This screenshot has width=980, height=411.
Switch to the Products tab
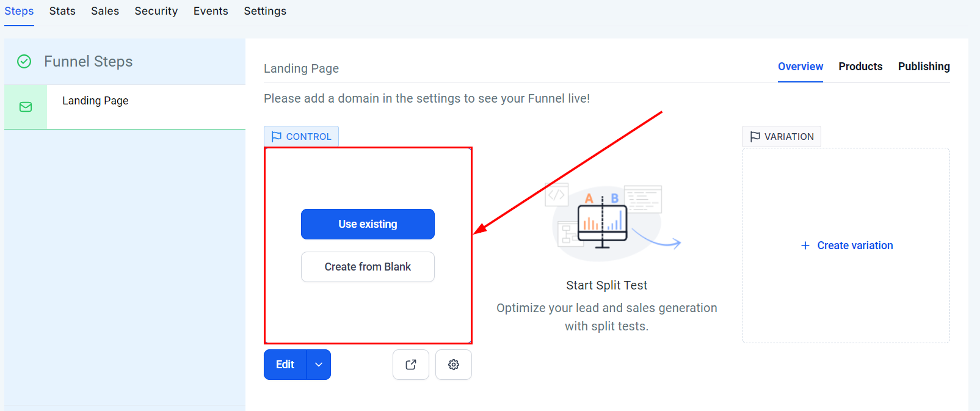[860, 67]
